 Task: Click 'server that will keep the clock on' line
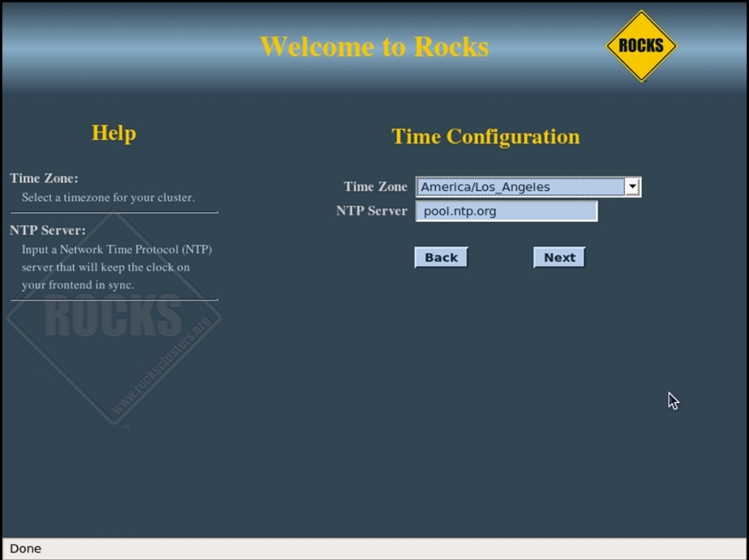coord(106,267)
